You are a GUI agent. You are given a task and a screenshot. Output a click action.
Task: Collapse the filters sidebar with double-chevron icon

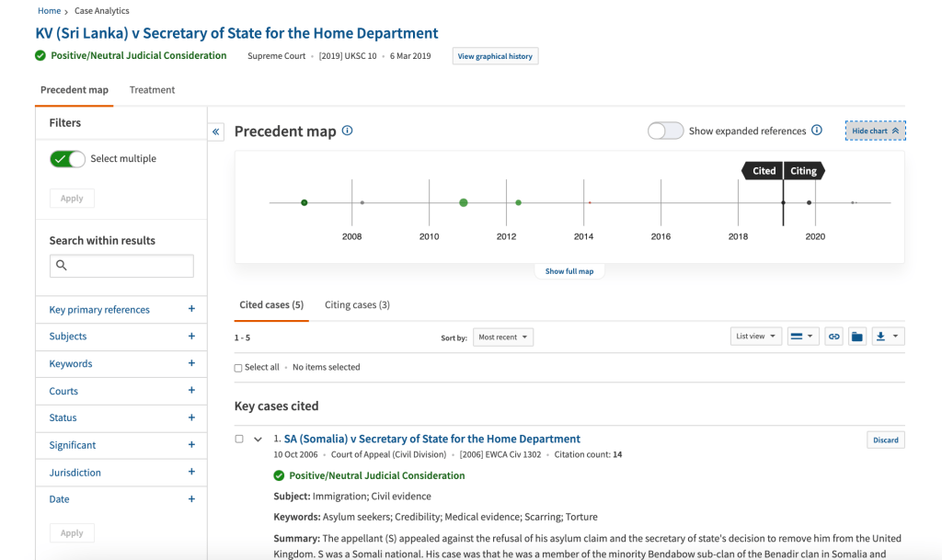(x=217, y=132)
